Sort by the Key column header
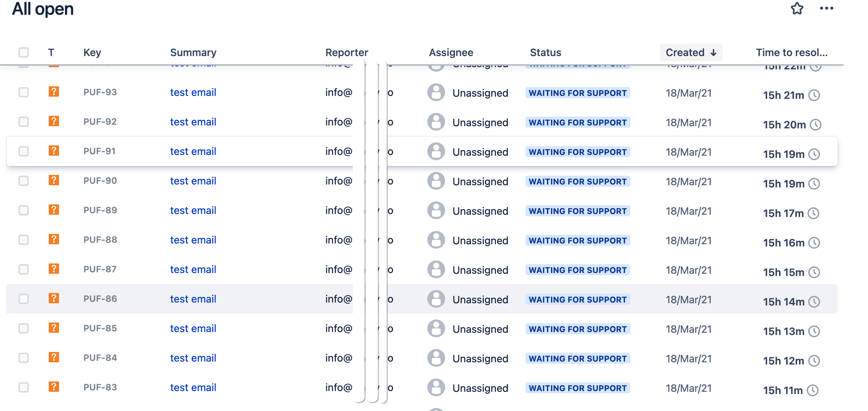 pyautogui.click(x=92, y=52)
